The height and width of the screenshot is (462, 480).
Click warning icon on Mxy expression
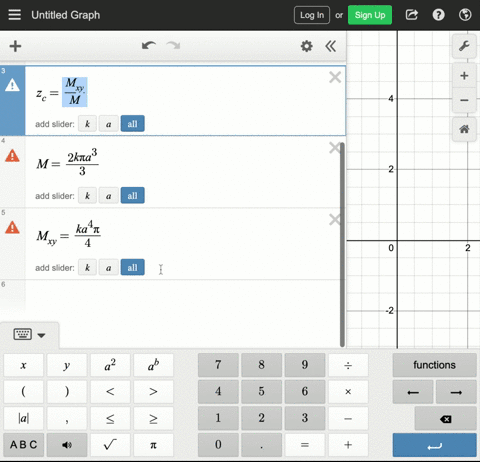[x=12, y=228]
